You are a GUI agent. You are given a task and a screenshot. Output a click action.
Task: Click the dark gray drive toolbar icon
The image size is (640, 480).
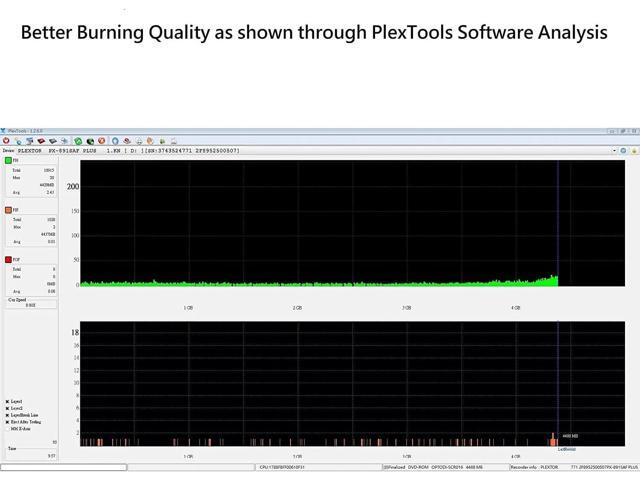pos(53,141)
